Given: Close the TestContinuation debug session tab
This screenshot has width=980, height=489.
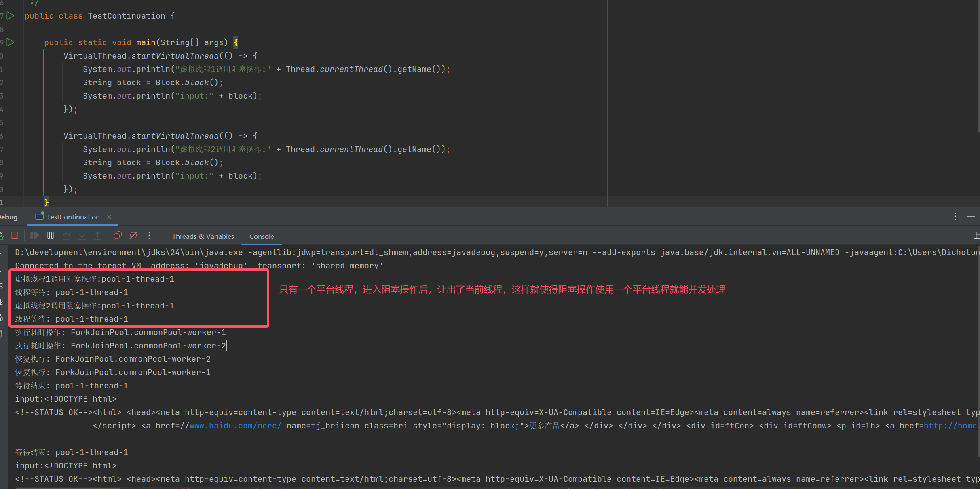Looking at the screenshot, I should pos(109,217).
